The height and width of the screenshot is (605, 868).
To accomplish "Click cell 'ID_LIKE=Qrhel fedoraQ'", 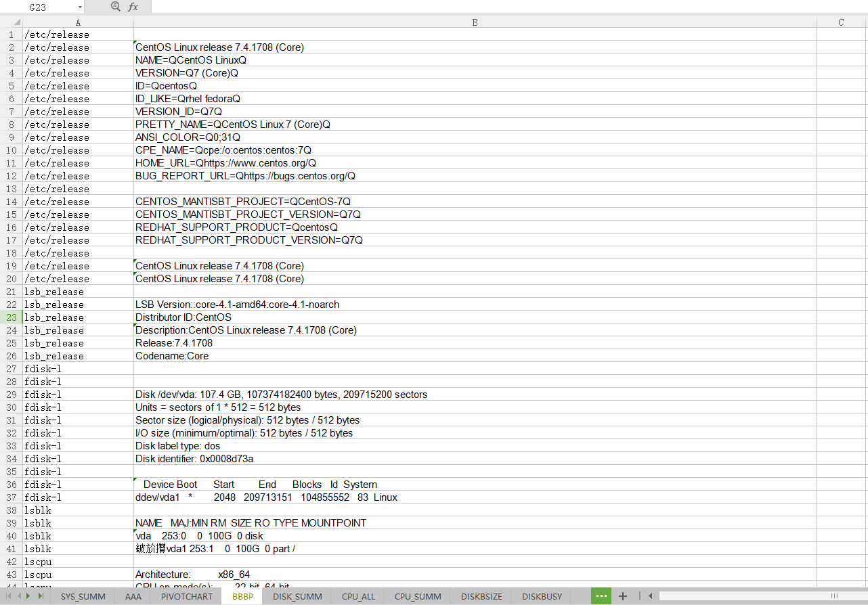I will point(475,99).
